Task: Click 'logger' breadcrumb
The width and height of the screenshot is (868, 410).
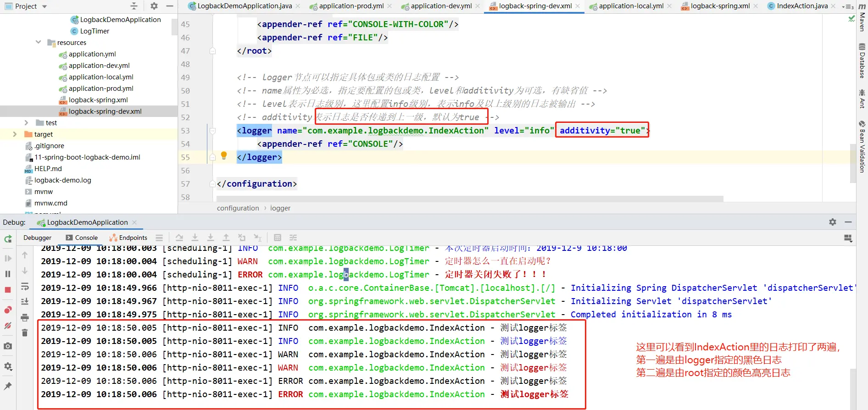Action: [280, 208]
